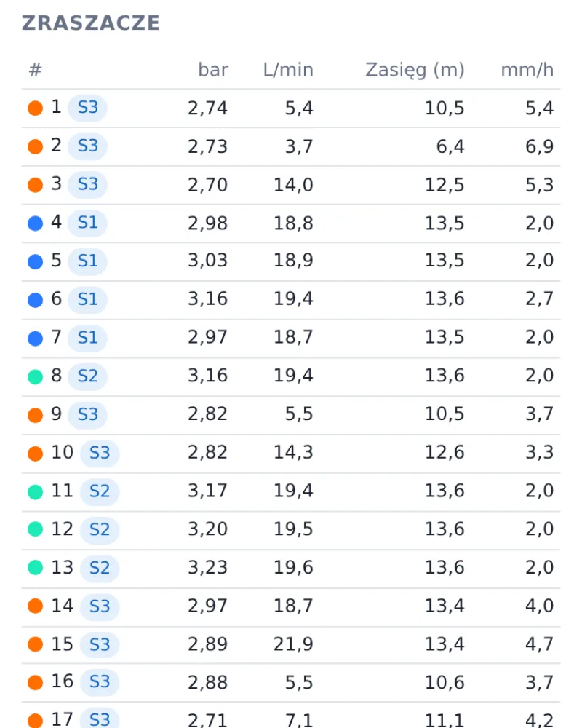Select sprinkler 3 row flow value 14,0
The width and height of the screenshot is (582, 728).
point(293,185)
